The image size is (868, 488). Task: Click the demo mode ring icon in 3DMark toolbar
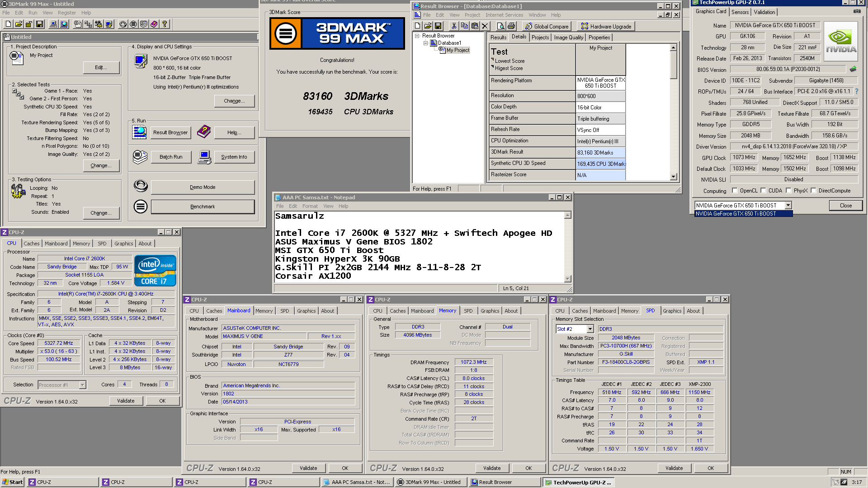123,24
